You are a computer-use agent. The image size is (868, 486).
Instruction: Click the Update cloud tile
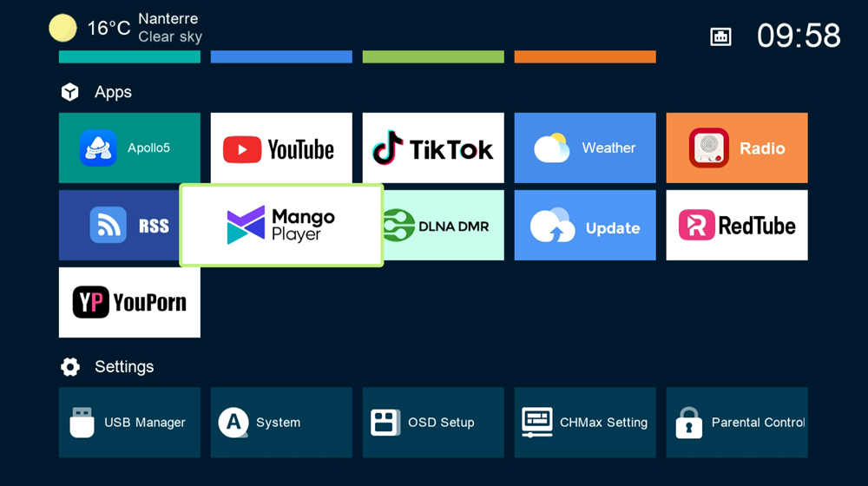(x=585, y=226)
